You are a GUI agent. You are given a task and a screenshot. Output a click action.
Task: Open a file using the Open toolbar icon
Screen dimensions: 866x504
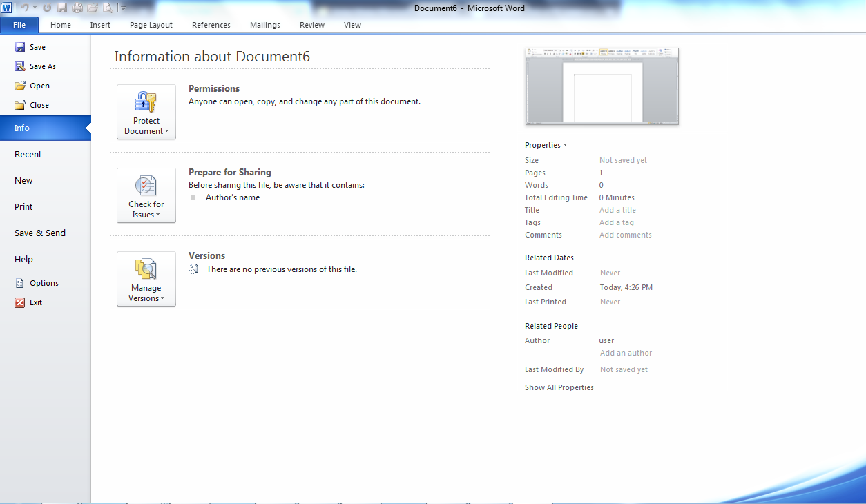92,8
